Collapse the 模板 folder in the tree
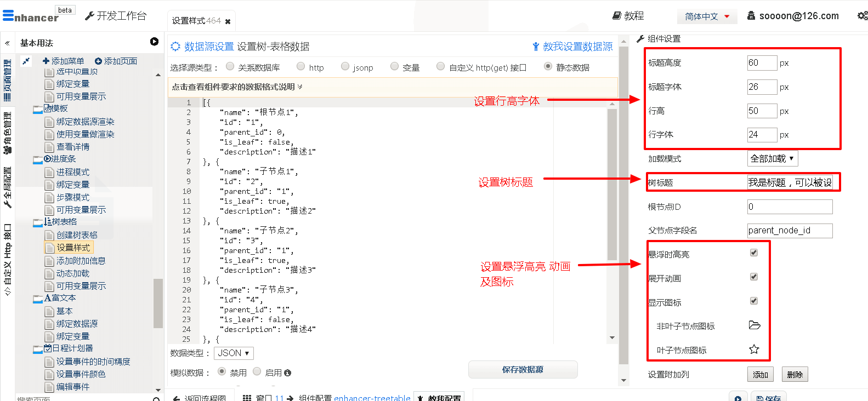The image size is (868, 401). [37, 109]
